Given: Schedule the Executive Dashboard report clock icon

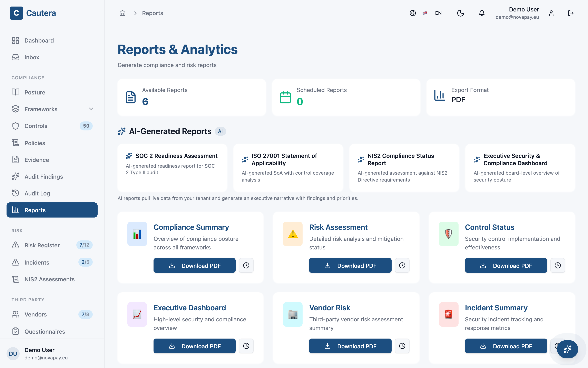Looking at the screenshot, I should pos(246,346).
